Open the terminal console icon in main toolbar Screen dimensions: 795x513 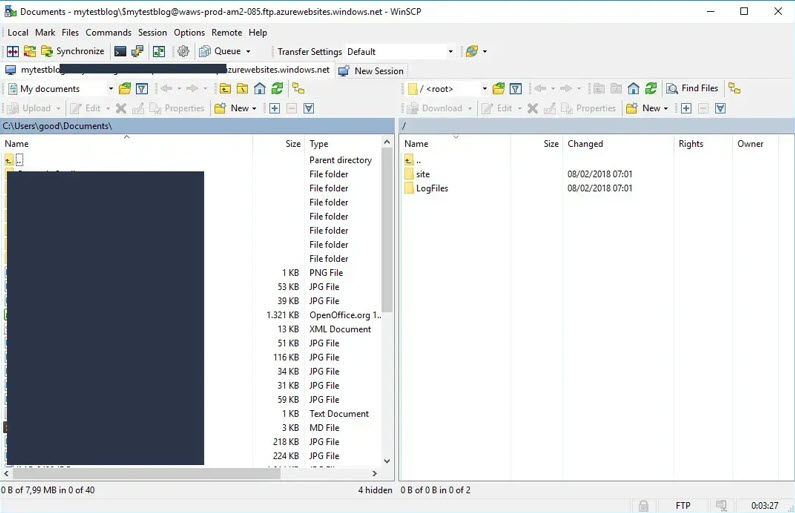click(x=120, y=51)
